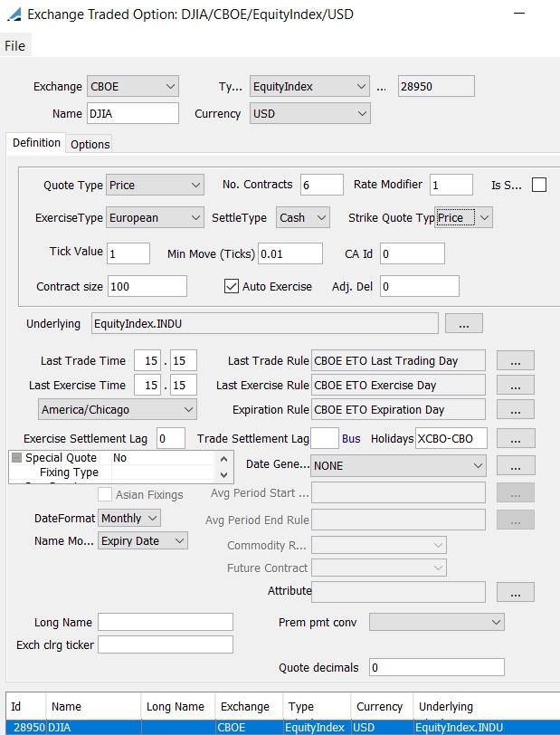Open the America/Chicago timezone dropdown

(118, 410)
